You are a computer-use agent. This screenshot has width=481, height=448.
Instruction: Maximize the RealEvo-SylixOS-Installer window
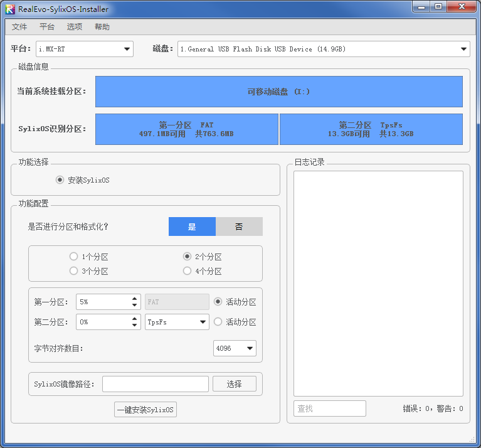(x=438, y=7)
